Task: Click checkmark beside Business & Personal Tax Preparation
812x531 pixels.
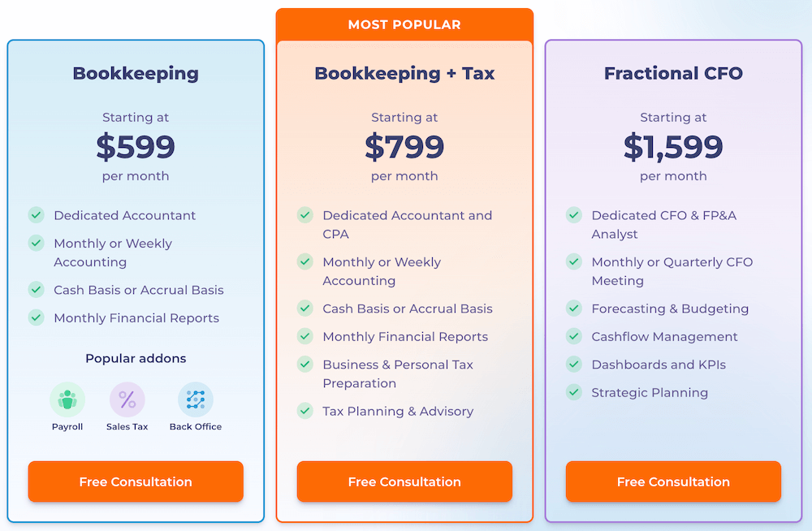Action: coord(305,365)
